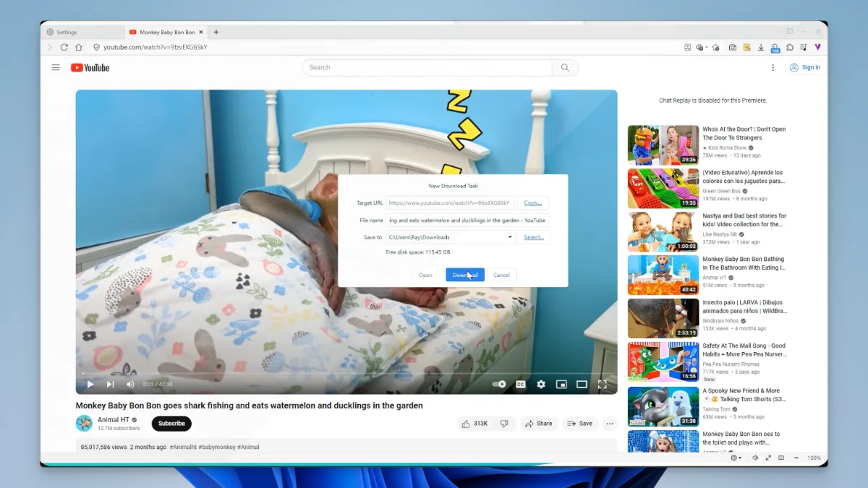Open YouTube settings three-dot menu
868x488 pixels.
pyautogui.click(x=773, y=68)
